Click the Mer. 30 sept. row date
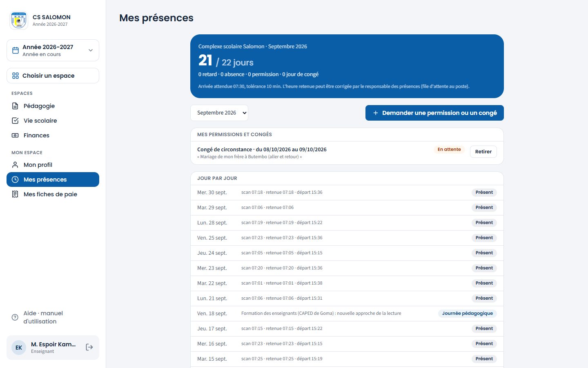 [212, 193]
